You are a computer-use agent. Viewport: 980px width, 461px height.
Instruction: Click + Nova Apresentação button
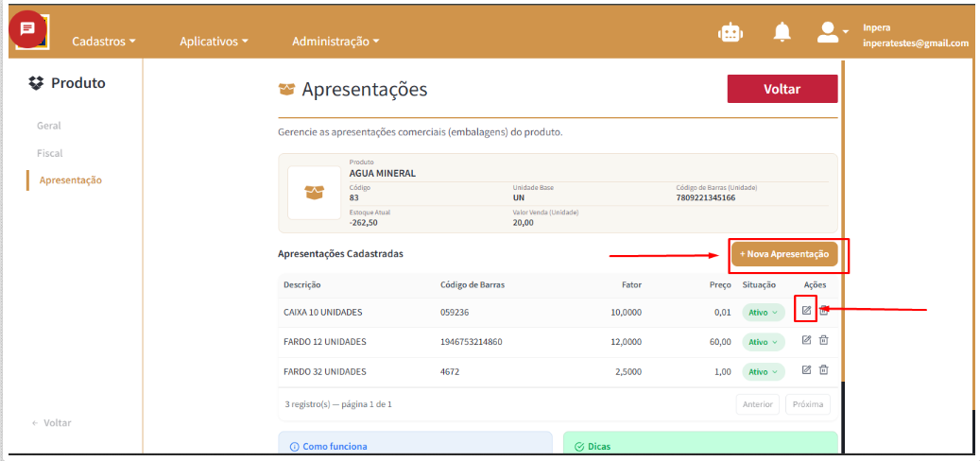[784, 254]
